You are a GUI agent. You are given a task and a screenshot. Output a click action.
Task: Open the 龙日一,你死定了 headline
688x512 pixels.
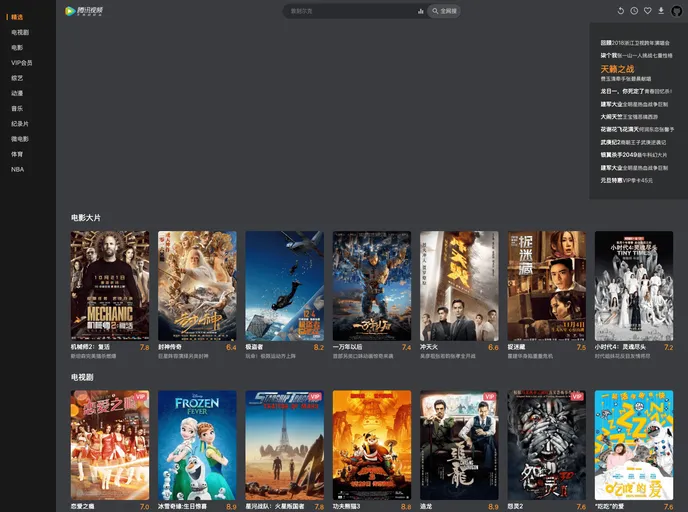tap(636, 91)
